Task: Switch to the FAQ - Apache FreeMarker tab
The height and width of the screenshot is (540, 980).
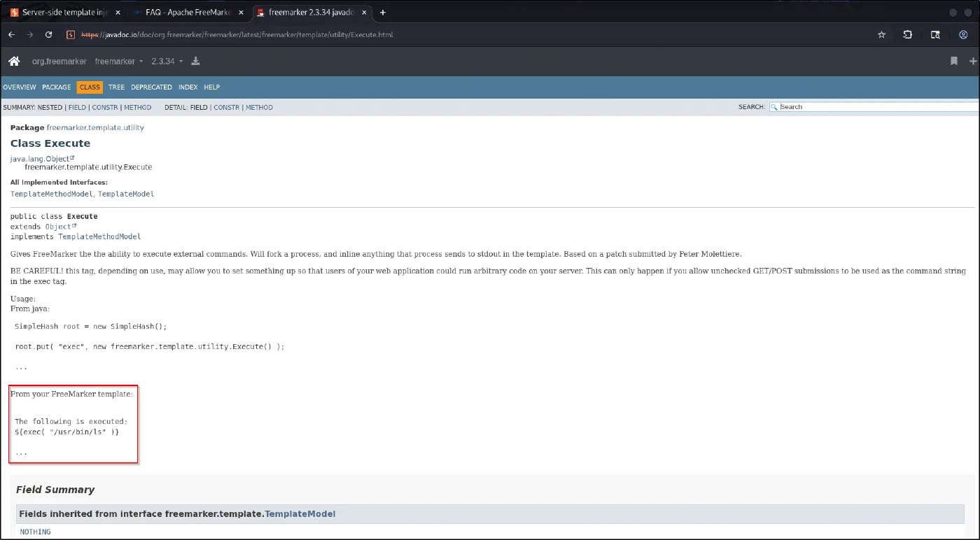Action: 188,13
